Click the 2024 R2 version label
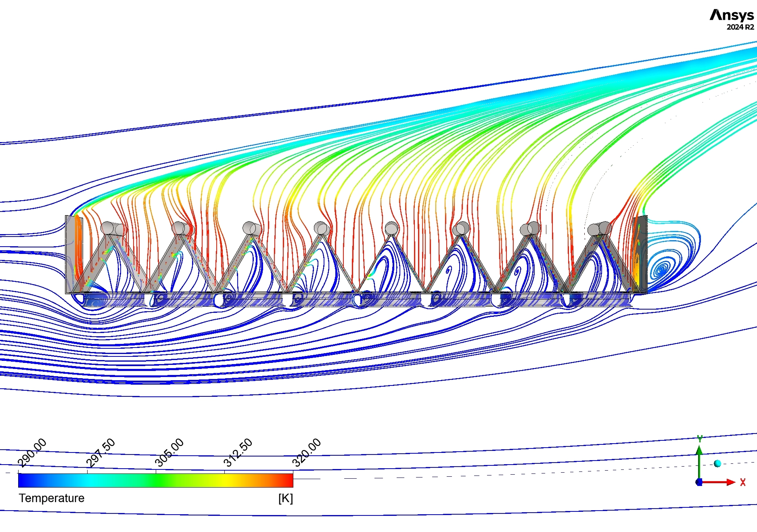The image size is (757, 532). click(740, 27)
